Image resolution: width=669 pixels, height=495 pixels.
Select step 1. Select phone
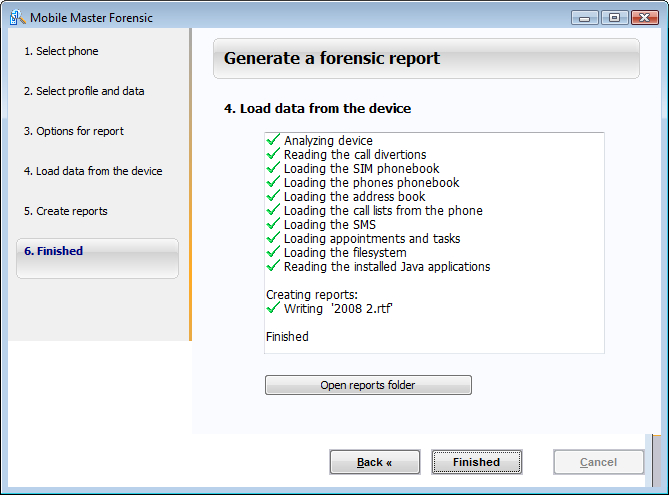click(x=61, y=51)
